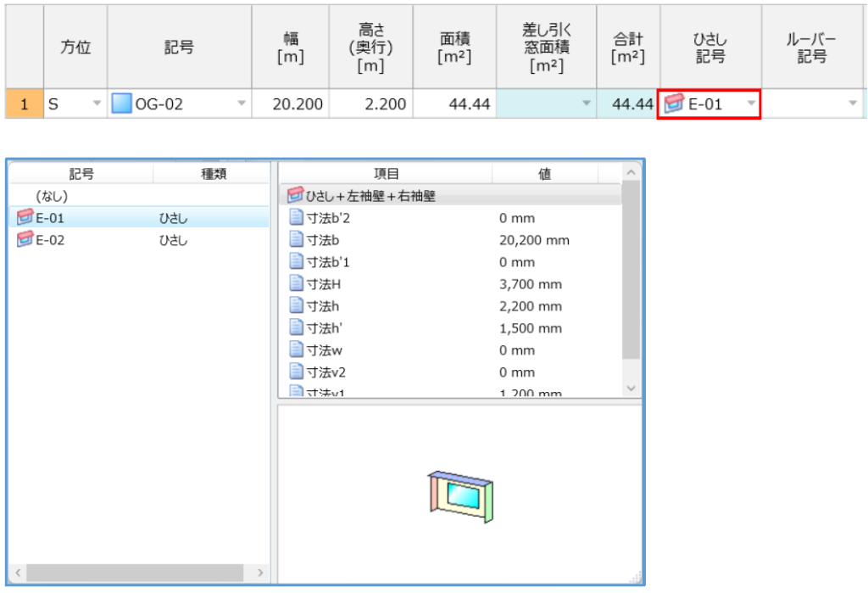The height and width of the screenshot is (593, 868).
Task: Click the document icon beside 寸法b'2
Action: pos(296,219)
